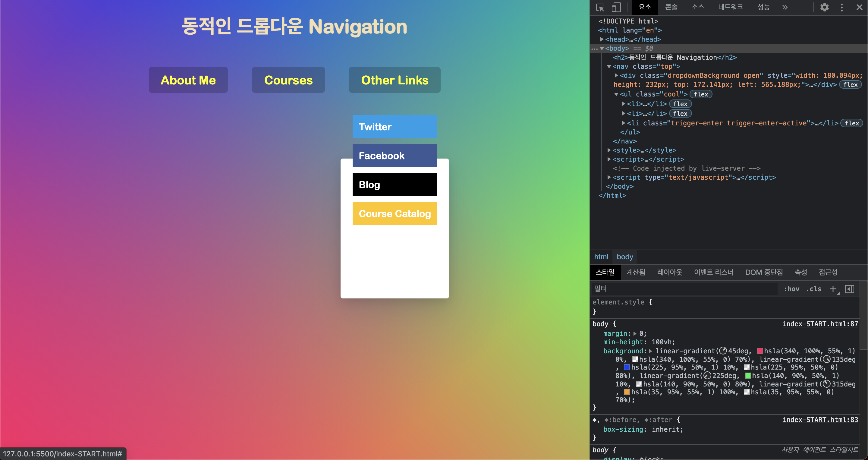Click the new style rule plus icon
This screenshot has height=460, width=868.
[x=833, y=289]
